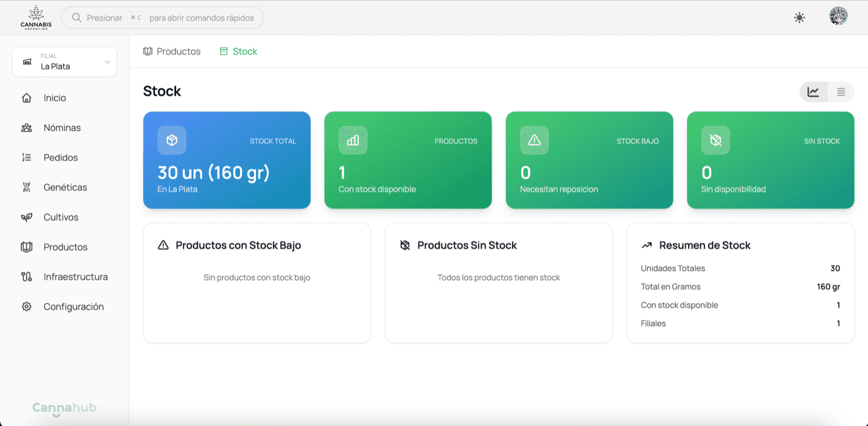Click the Cannabis Argentino logo

click(35, 17)
